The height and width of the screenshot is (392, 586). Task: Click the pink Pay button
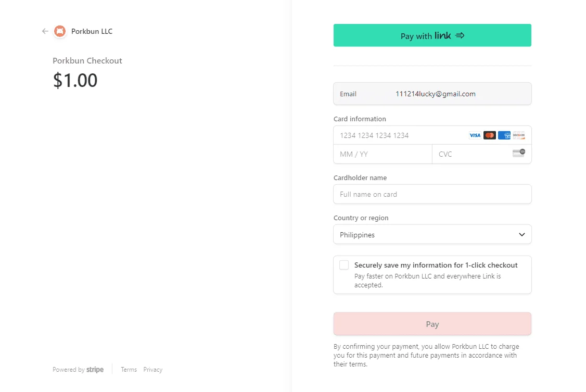(x=432, y=324)
